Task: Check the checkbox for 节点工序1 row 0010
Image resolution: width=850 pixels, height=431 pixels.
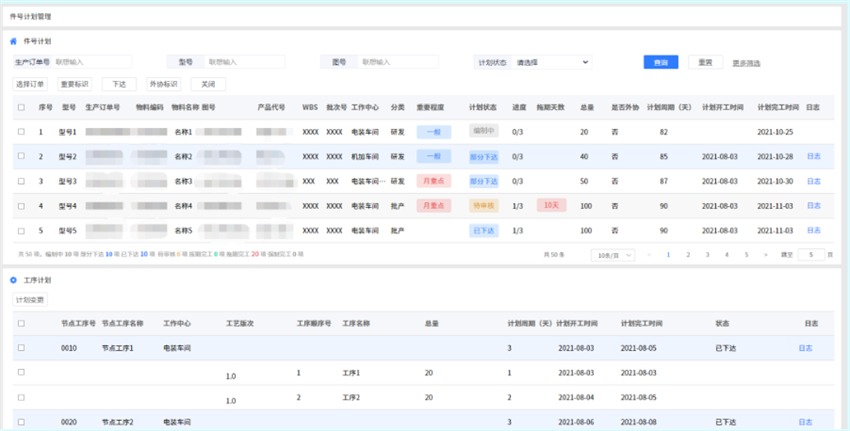Action: click(21, 348)
